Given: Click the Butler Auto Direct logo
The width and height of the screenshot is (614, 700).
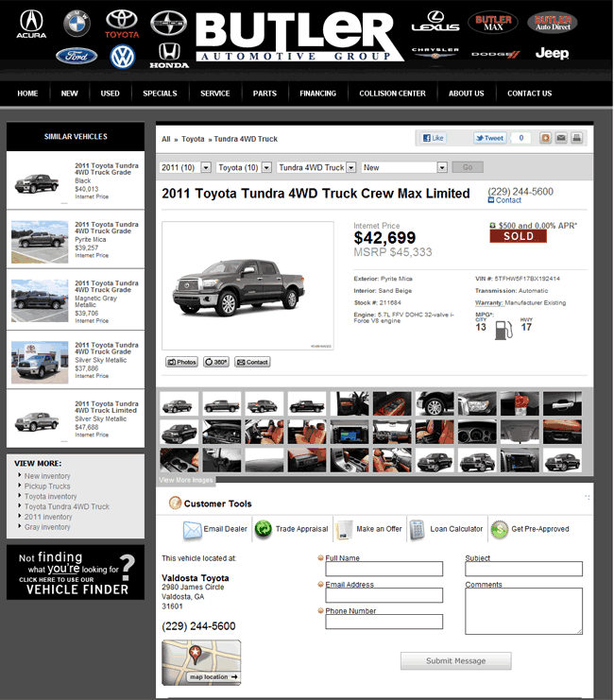Looking at the screenshot, I should click(x=553, y=23).
